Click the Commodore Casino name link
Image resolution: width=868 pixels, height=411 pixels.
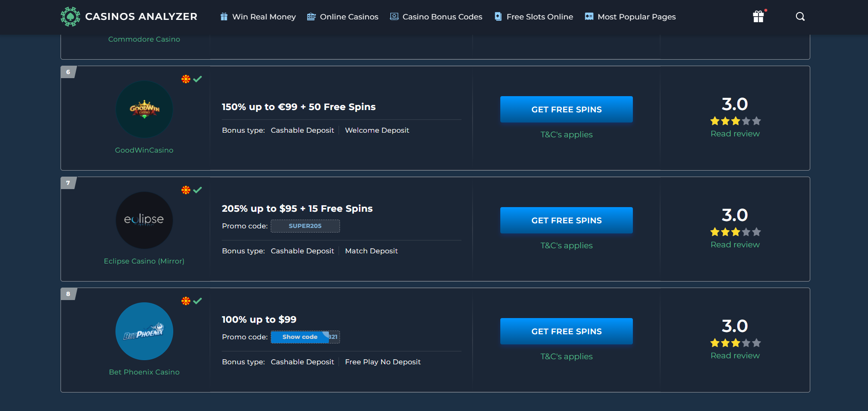144,39
